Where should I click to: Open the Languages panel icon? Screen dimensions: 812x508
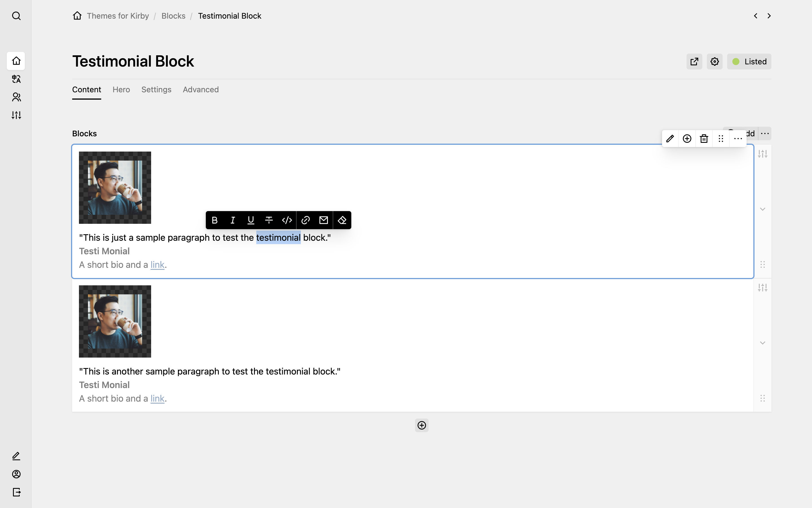(x=16, y=79)
